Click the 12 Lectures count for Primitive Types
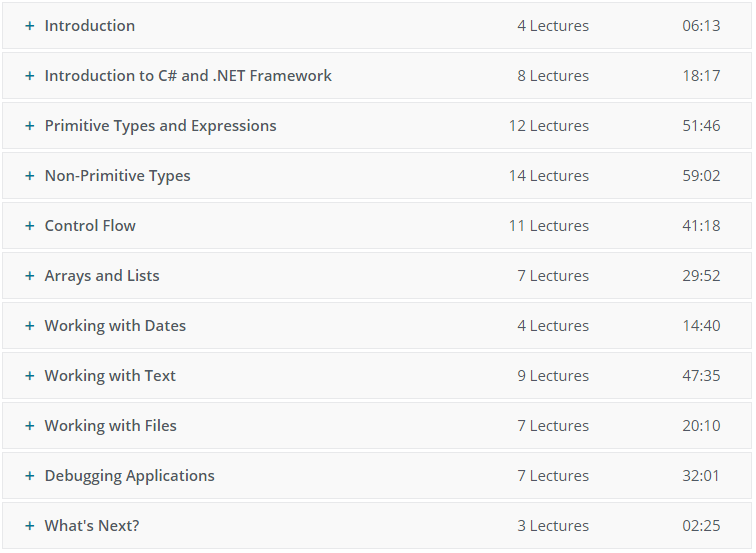 pyautogui.click(x=548, y=126)
